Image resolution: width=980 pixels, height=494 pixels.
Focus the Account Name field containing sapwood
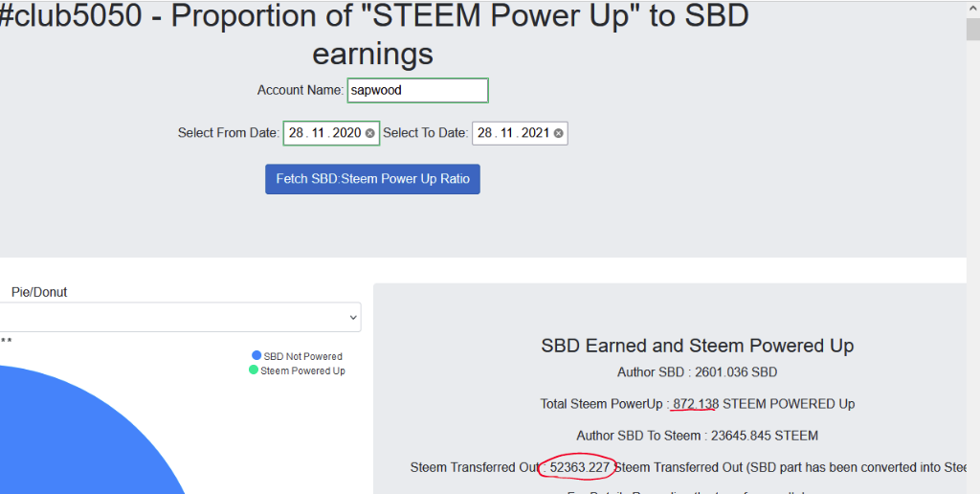417,90
